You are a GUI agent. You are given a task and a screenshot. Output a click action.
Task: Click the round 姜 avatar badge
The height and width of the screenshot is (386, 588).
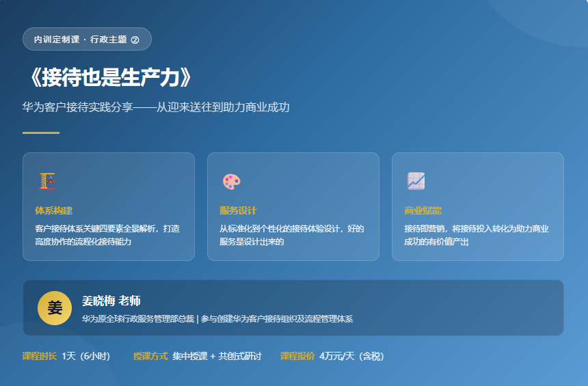point(55,308)
